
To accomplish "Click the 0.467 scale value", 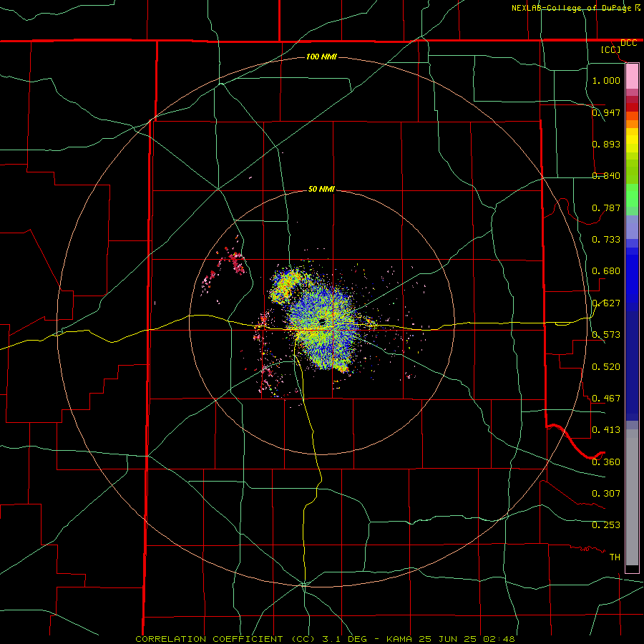I will pyautogui.click(x=606, y=398).
